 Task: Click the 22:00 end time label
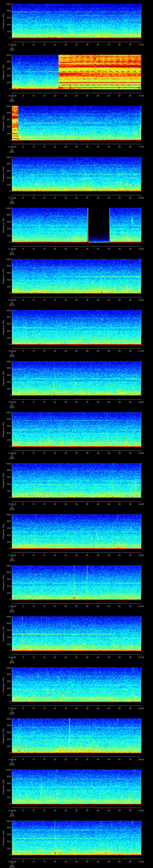pyautogui.click(x=141, y=402)
